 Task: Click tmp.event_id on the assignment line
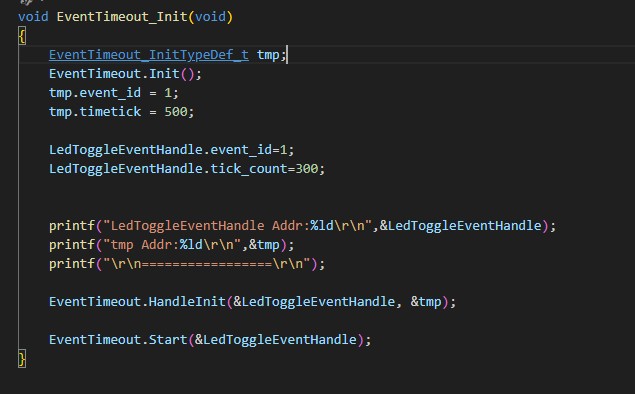point(95,93)
